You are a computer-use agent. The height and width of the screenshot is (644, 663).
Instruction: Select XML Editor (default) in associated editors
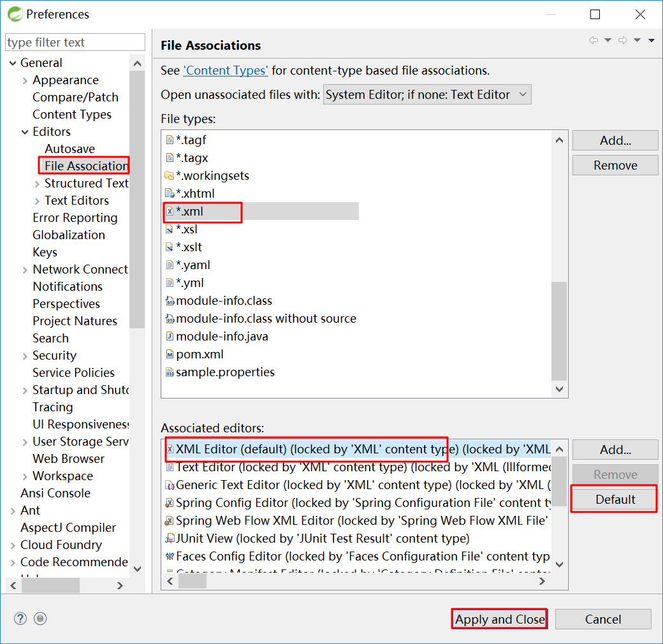click(357, 449)
